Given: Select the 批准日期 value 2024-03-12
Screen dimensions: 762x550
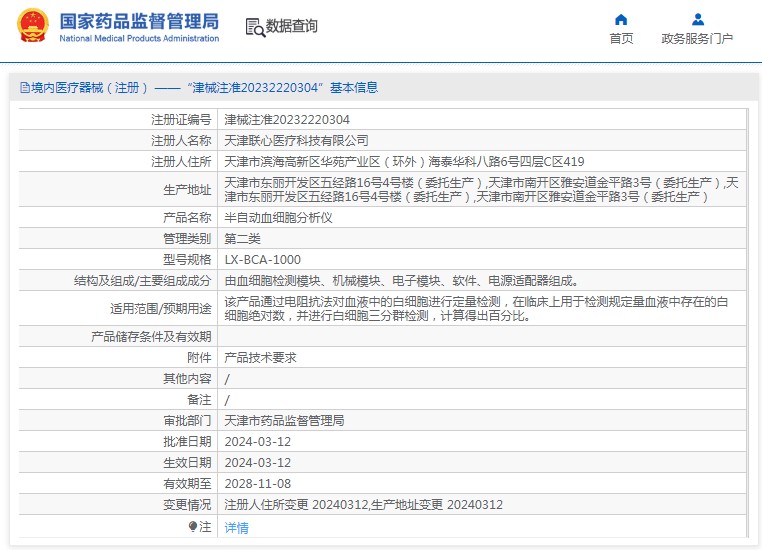Looking at the screenshot, I should coord(258,442).
